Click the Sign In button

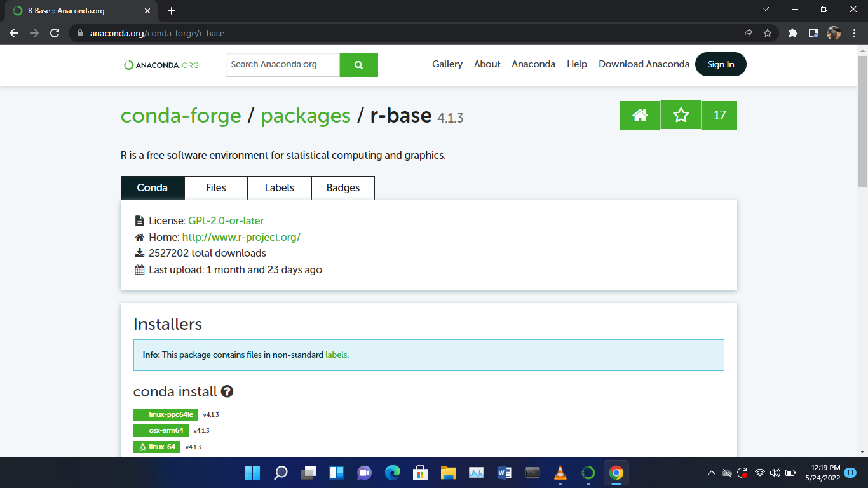[x=721, y=64]
